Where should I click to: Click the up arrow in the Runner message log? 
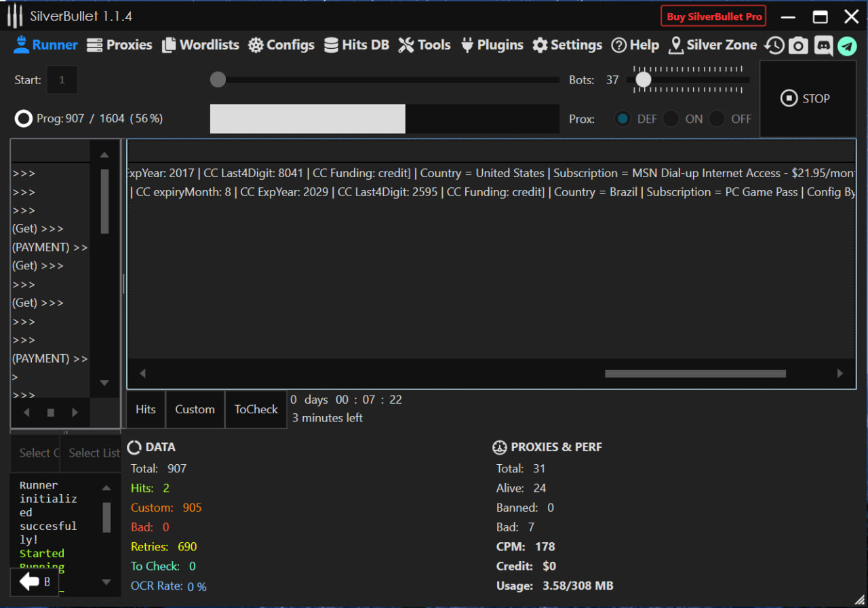coord(106,487)
